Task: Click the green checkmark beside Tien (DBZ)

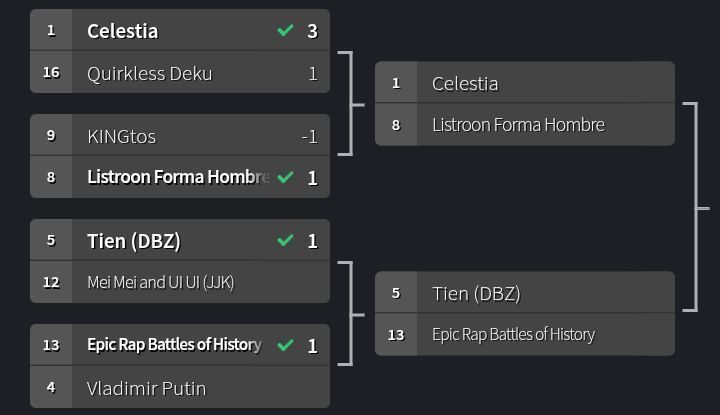Action: (286, 241)
